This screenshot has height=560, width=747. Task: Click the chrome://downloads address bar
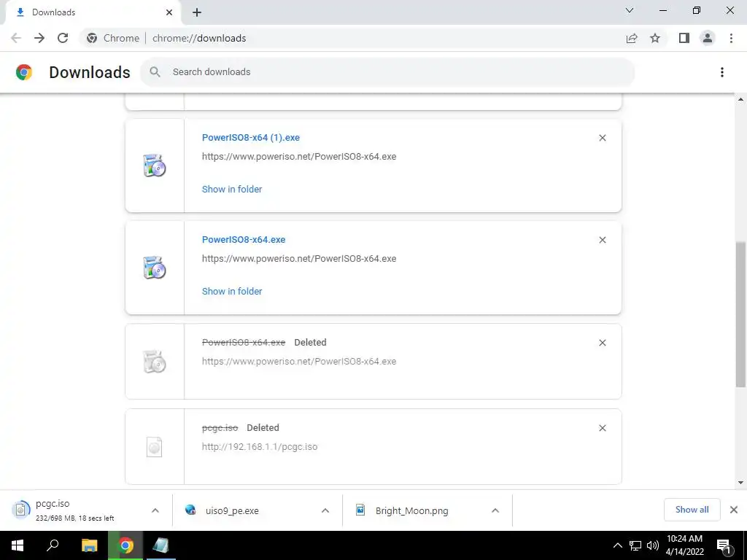199,38
